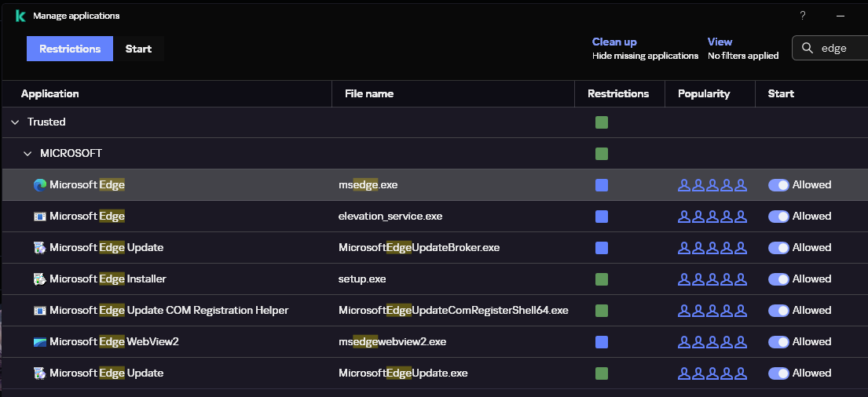Click blue restrictions square for MicrosoftEdgeUpdateBroker.exe

coord(602,248)
